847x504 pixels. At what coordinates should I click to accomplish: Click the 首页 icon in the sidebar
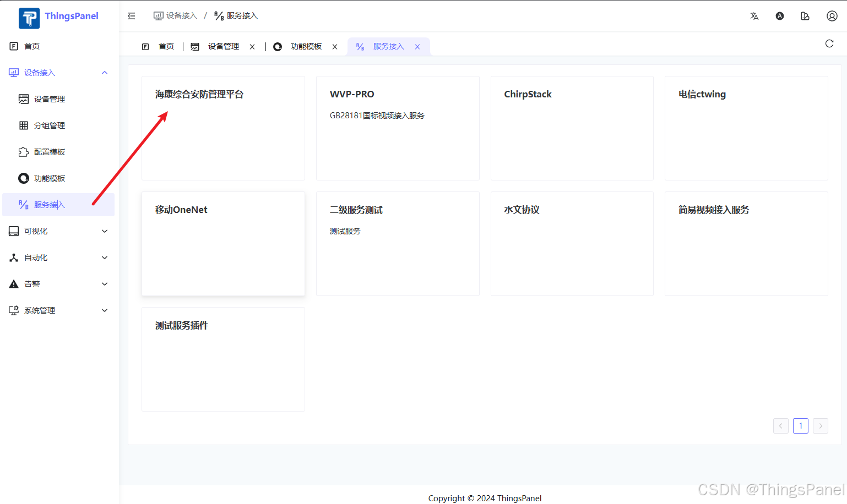coord(14,46)
